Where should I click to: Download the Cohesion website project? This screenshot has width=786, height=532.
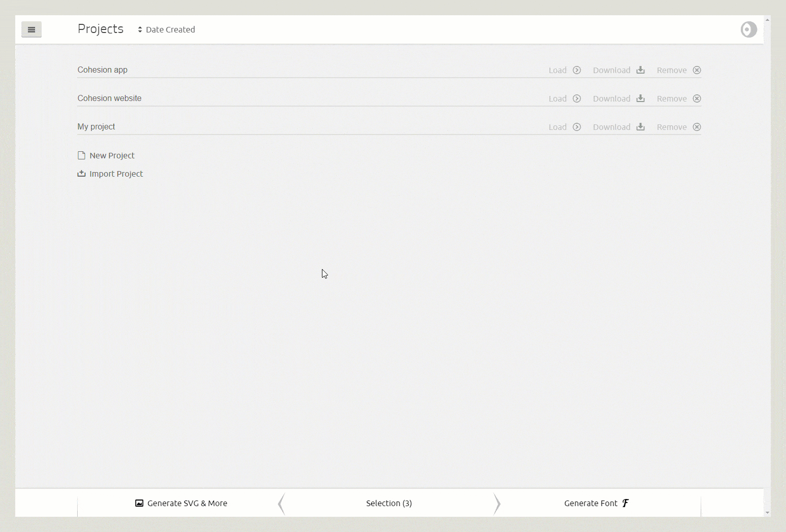point(619,98)
